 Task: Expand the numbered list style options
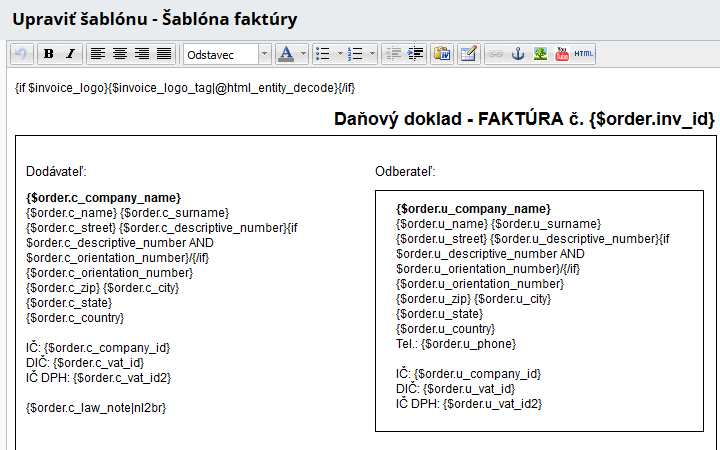pyautogui.click(x=373, y=53)
